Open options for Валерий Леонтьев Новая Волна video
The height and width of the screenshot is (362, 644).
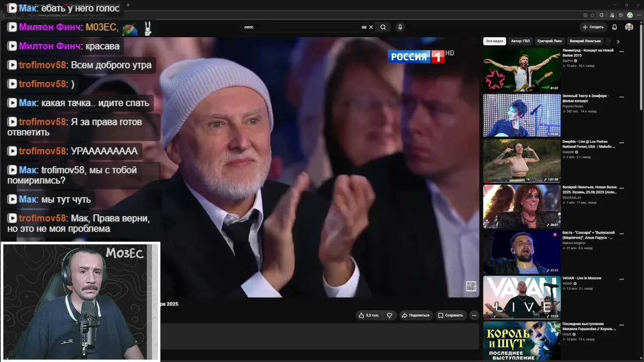click(x=621, y=188)
